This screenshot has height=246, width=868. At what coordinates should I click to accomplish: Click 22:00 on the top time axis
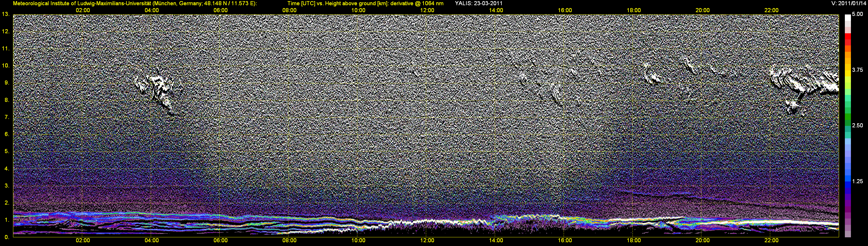772,10
